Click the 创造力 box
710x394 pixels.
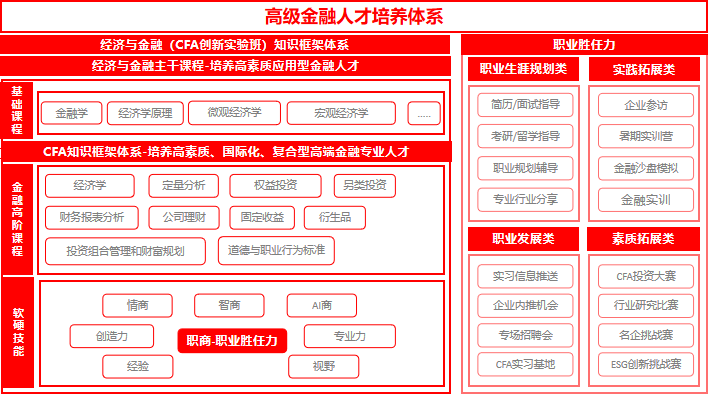click(112, 336)
